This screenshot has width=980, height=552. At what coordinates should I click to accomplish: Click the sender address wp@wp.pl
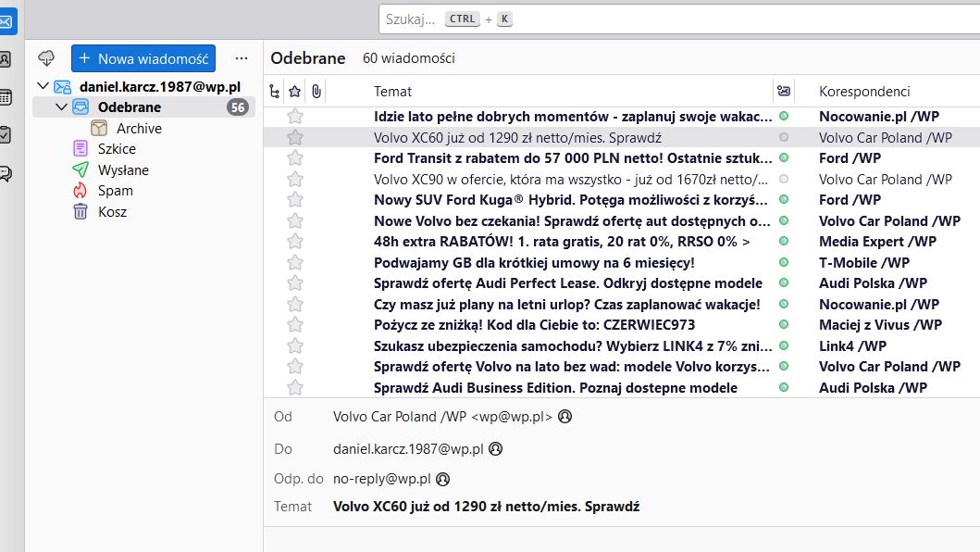(x=515, y=416)
